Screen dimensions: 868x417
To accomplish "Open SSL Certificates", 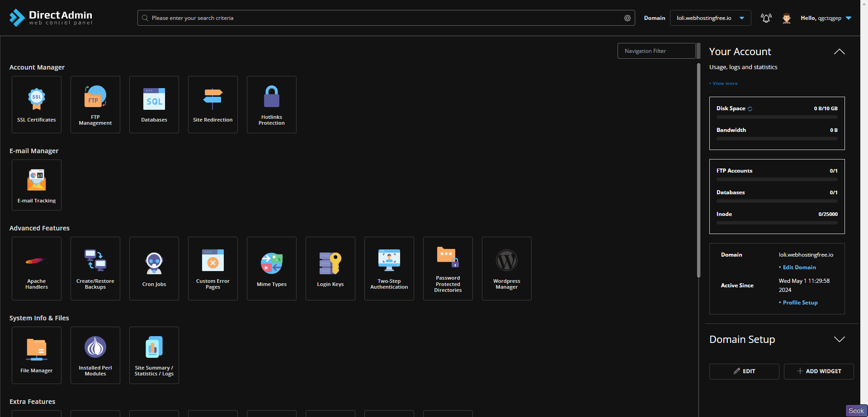I will 37,104.
